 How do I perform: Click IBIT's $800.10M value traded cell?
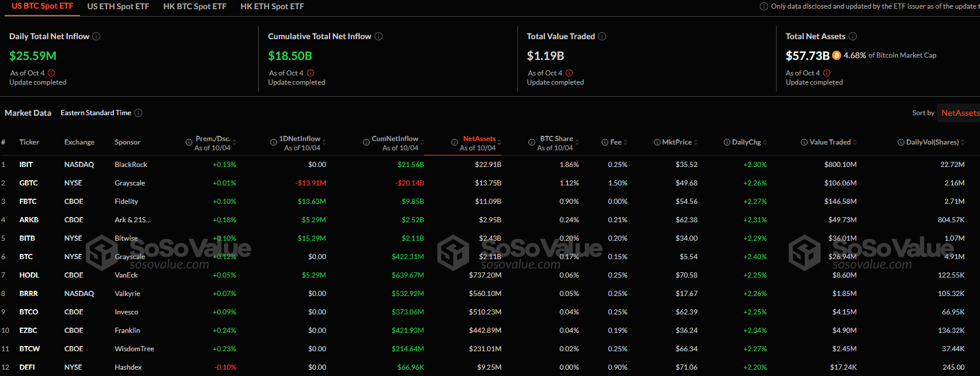coord(840,165)
